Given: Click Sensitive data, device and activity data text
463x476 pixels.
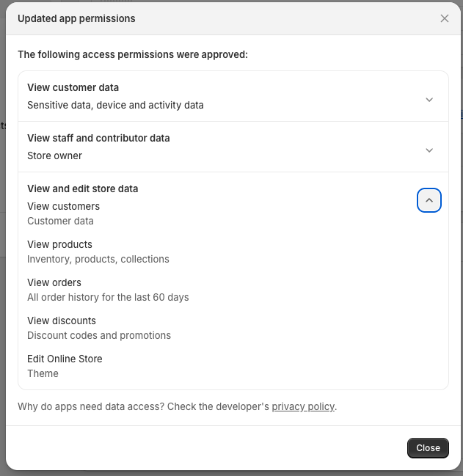Looking at the screenshot, I should point(115,105).
